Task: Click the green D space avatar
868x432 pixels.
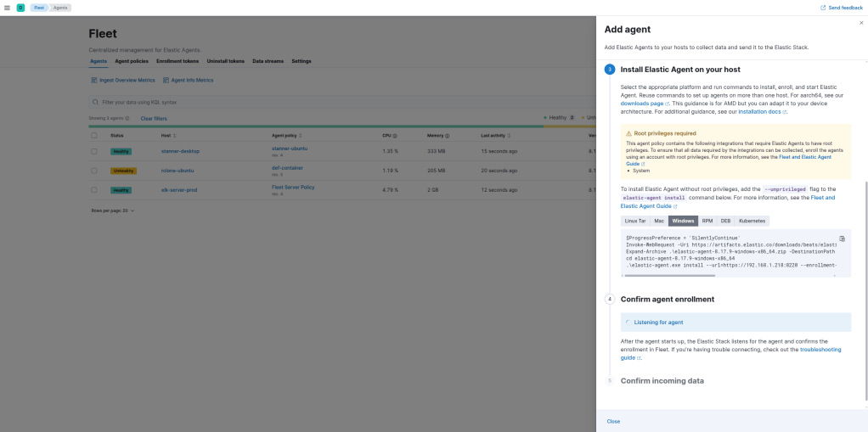Action: 20,8
